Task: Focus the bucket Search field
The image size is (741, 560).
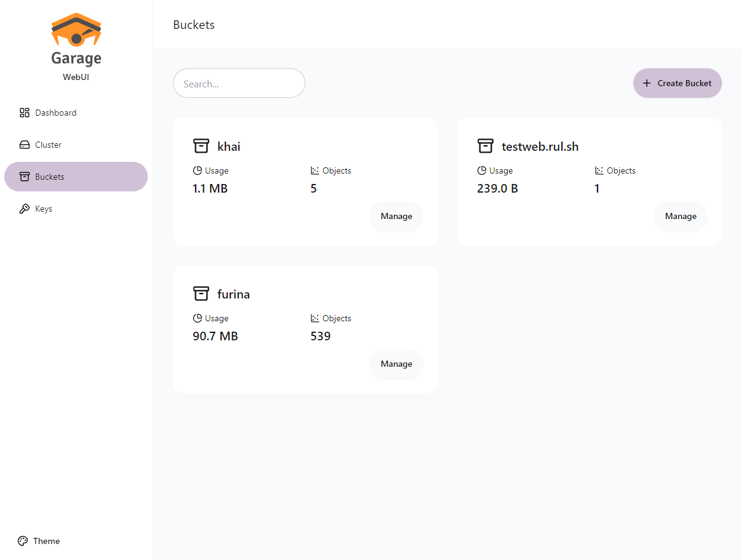Action: pyautogui.click(x=239, y=83)
